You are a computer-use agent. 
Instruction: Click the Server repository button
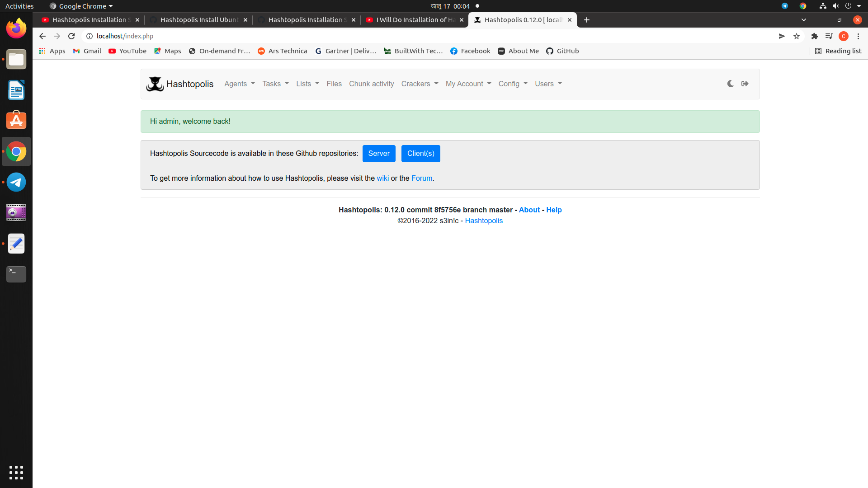378,154
